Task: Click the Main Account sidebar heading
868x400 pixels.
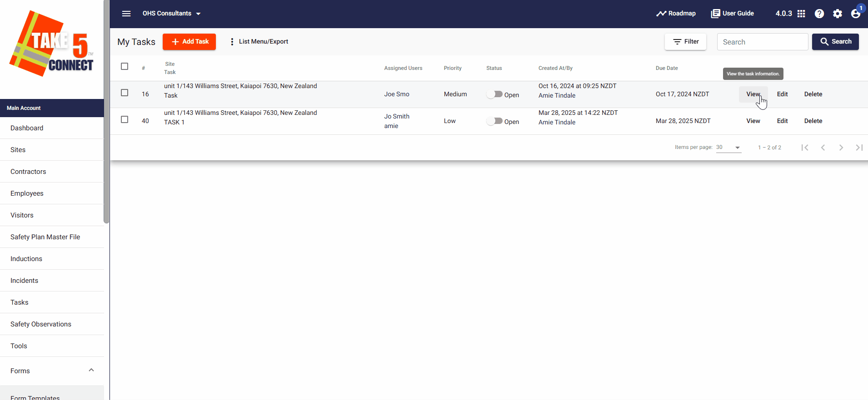Action: point(52,108)
